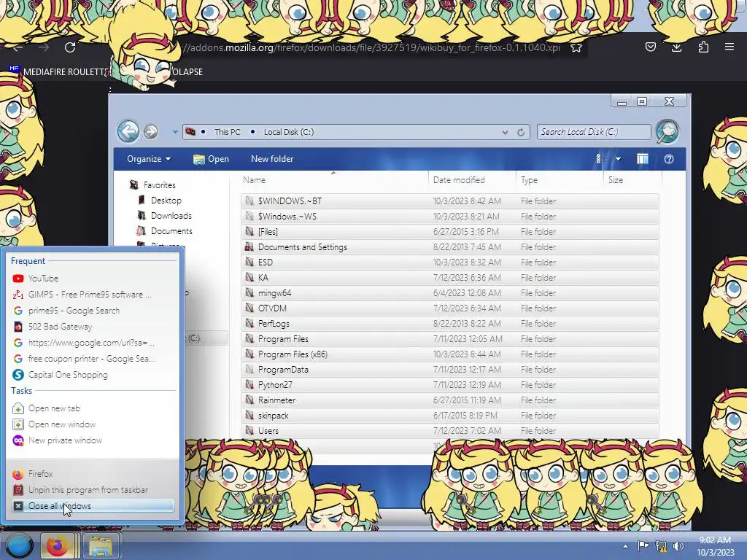Sort by Type column header
Viewport: 747px width, 560px height.
(560, 180)
